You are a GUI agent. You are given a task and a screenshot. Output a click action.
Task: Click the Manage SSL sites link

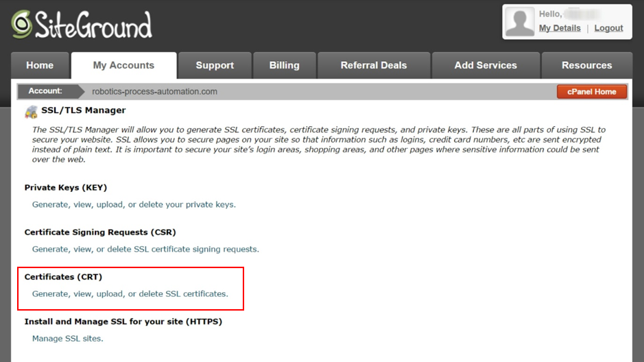[x=68, y=339]
